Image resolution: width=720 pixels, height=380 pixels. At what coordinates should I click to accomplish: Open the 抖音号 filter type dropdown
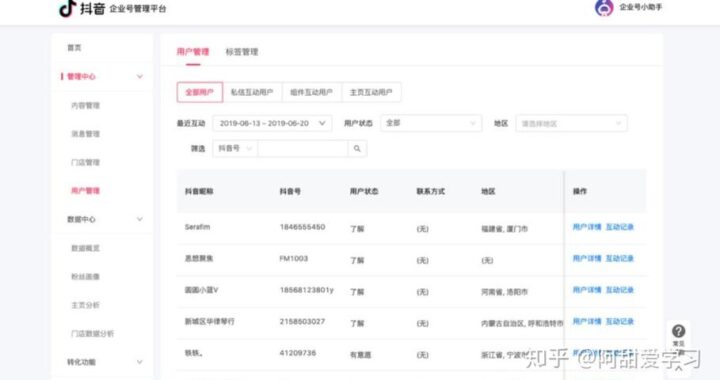coord(235,148)
